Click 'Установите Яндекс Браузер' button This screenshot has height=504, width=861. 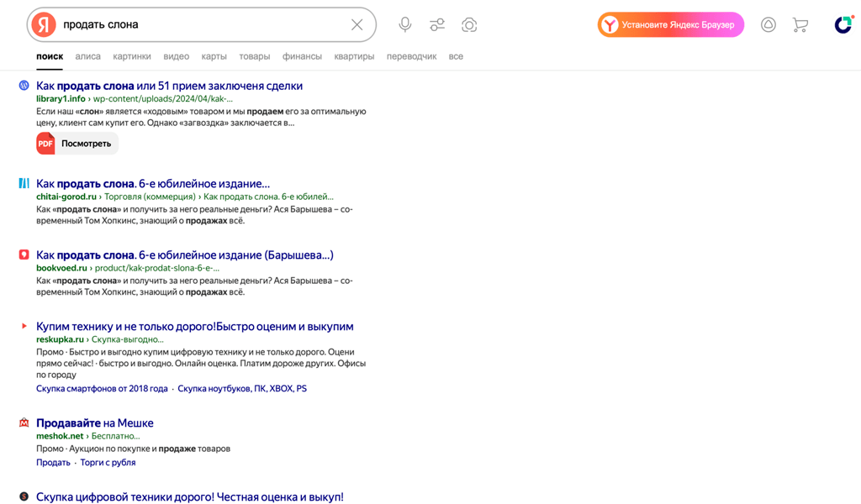coord(670,24)
